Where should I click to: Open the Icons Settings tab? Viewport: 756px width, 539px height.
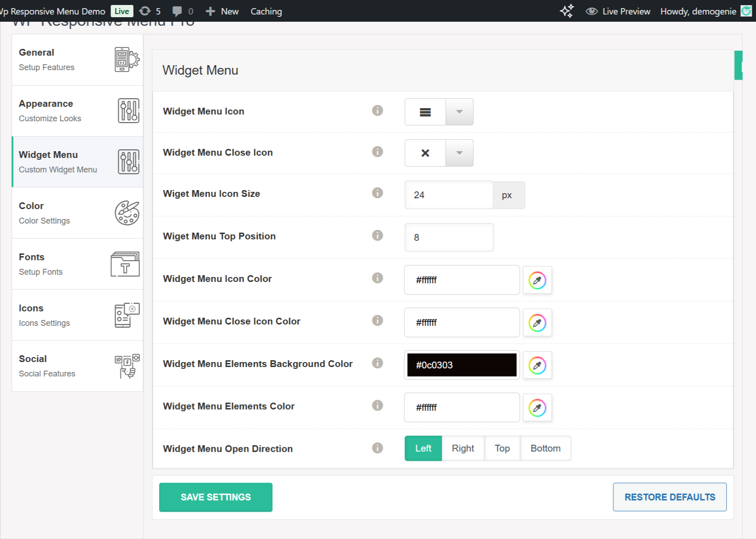click(77, 315)
